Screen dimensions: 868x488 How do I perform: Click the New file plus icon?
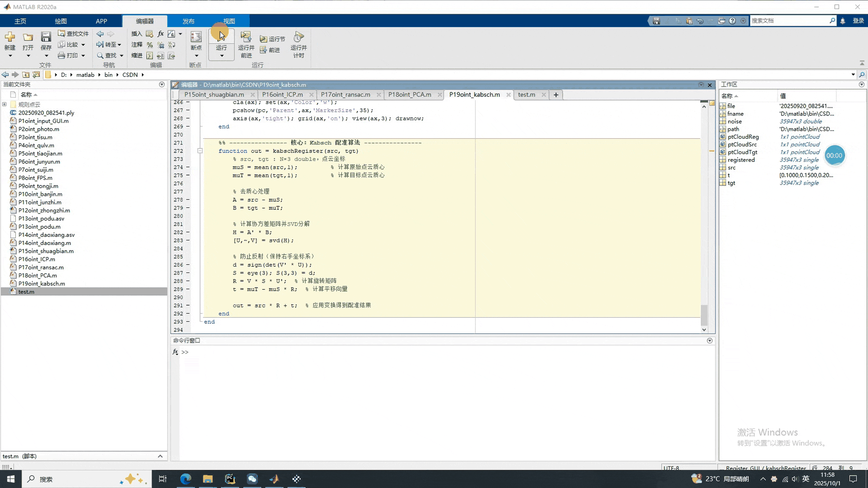click(x=10, y=37)
